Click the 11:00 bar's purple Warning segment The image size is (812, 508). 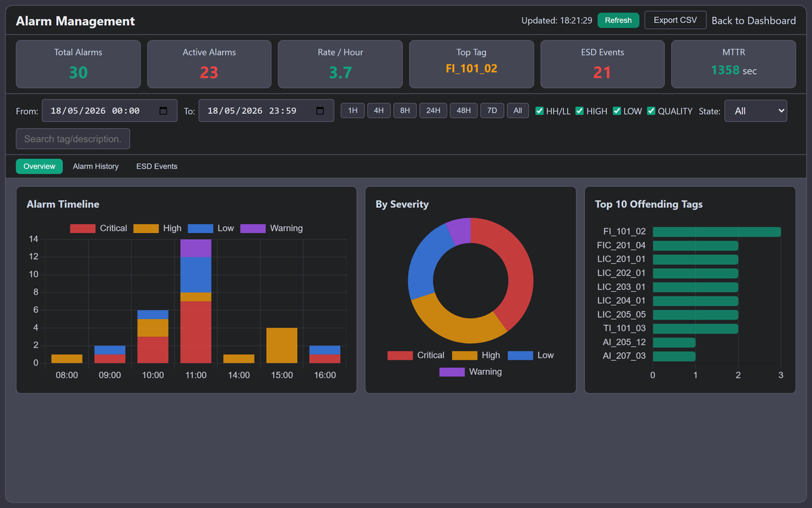pos(196,248)
